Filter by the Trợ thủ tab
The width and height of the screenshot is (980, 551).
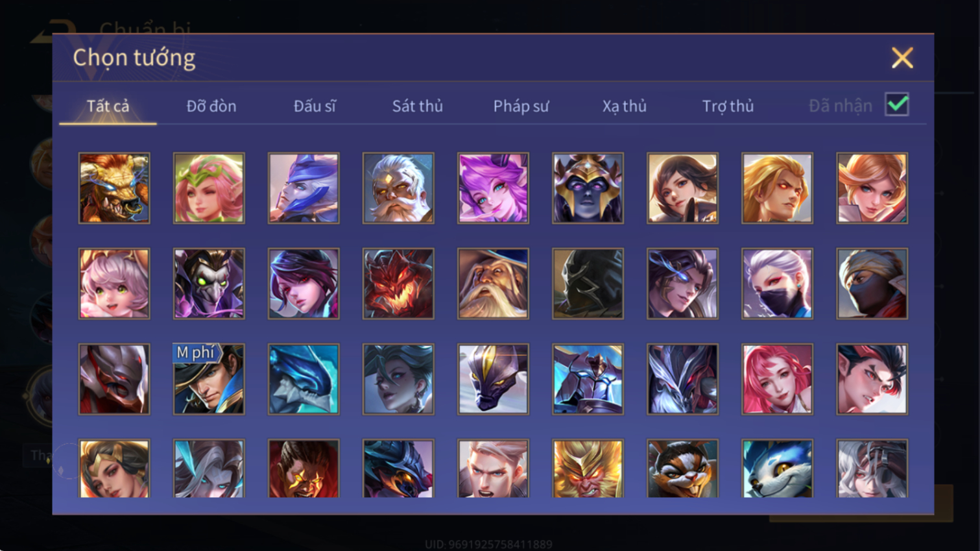pos(728,106)
